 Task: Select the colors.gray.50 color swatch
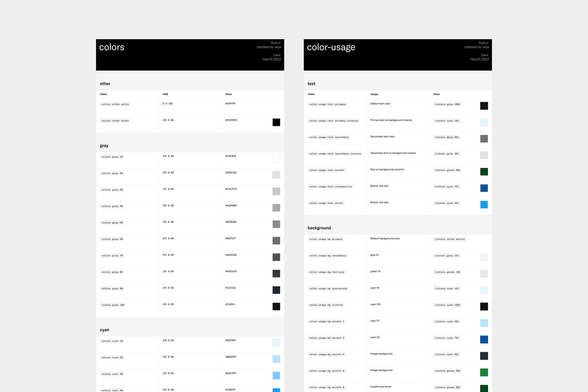(x=276, y=224)
